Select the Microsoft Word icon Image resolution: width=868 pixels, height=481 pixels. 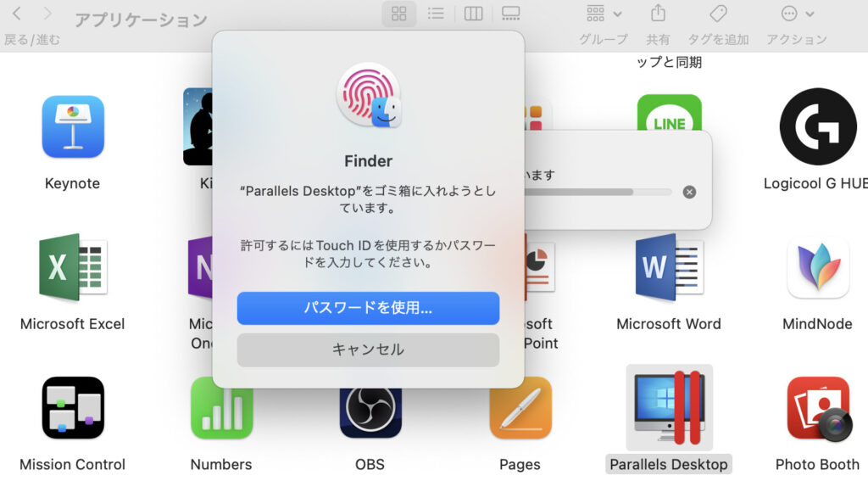(x=670, y=267)
